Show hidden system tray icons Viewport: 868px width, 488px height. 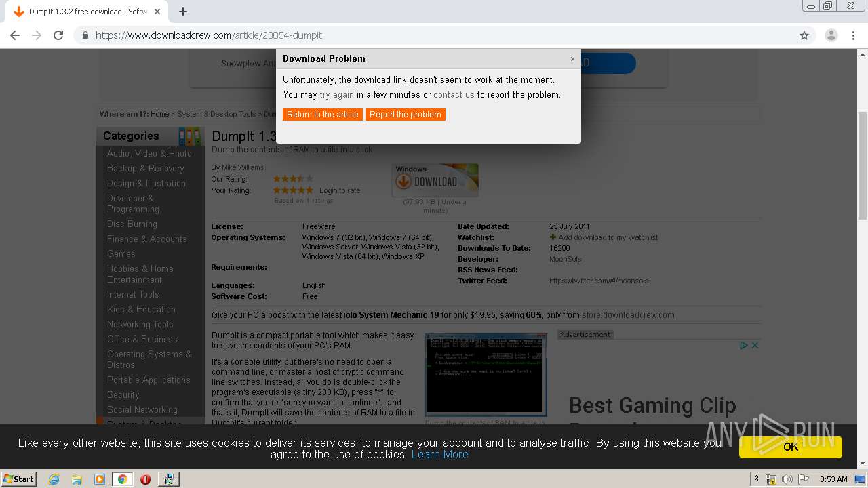(x=756, y=479)
